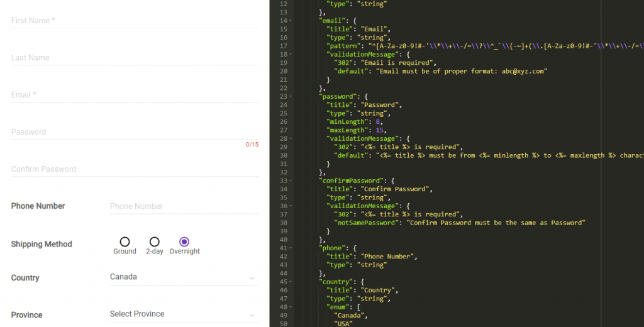Click into the Email field
Image resolution: width=644 pixels, height=327 pixels.
tap(135, 95)
